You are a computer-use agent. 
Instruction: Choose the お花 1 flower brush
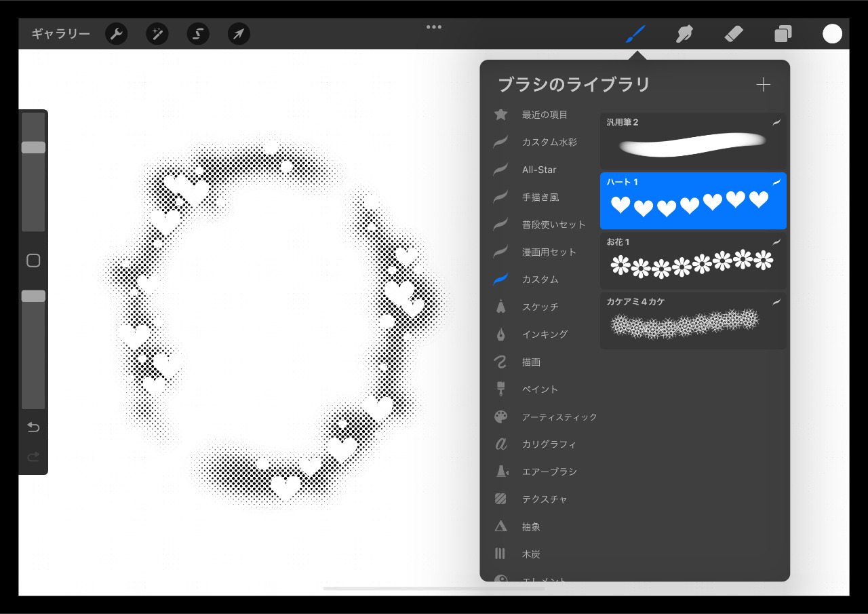click(693, 261)
